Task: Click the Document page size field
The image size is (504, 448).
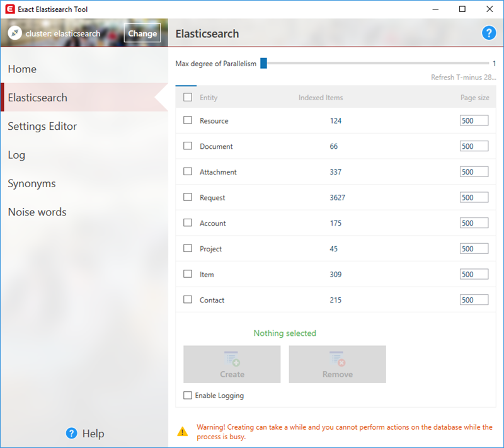Action: (x=474, y=146)
